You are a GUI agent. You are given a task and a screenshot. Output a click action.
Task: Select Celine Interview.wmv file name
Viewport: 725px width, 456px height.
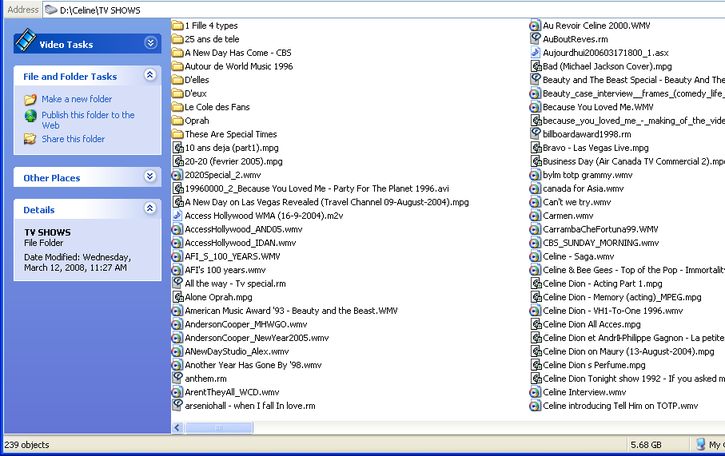click(584, 392)
